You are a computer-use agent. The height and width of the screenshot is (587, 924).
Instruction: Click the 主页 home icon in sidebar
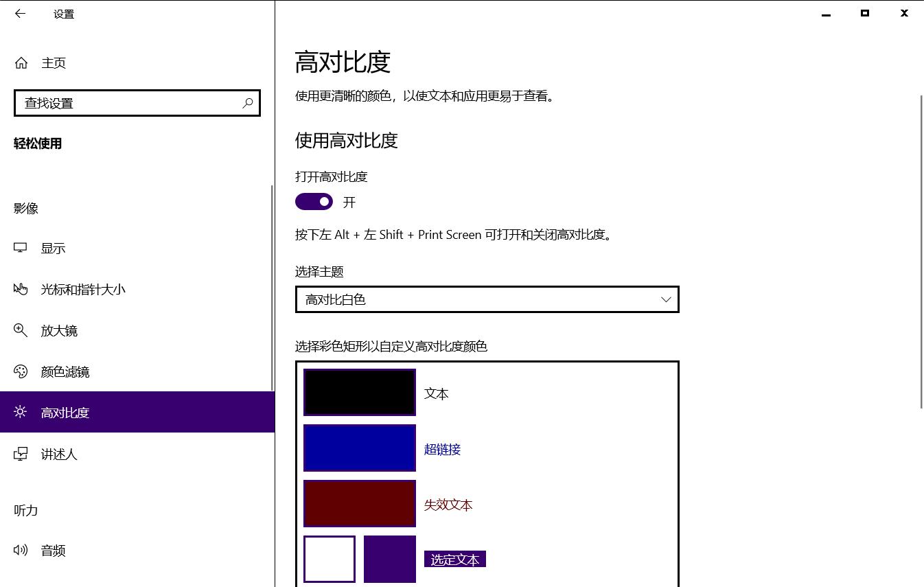(x=21, y=62)
